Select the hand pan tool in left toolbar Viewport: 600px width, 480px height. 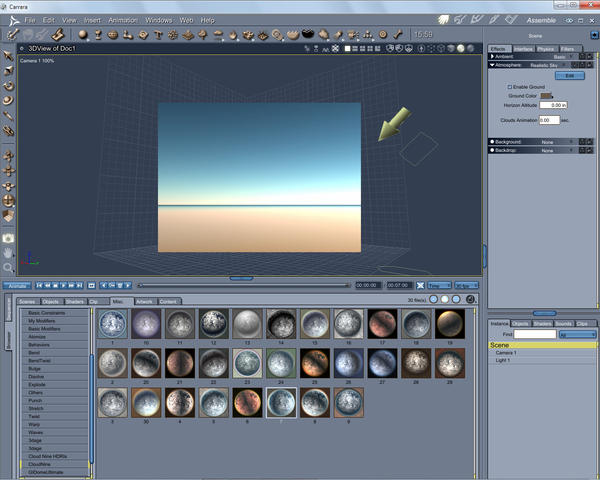coord(8,253)
